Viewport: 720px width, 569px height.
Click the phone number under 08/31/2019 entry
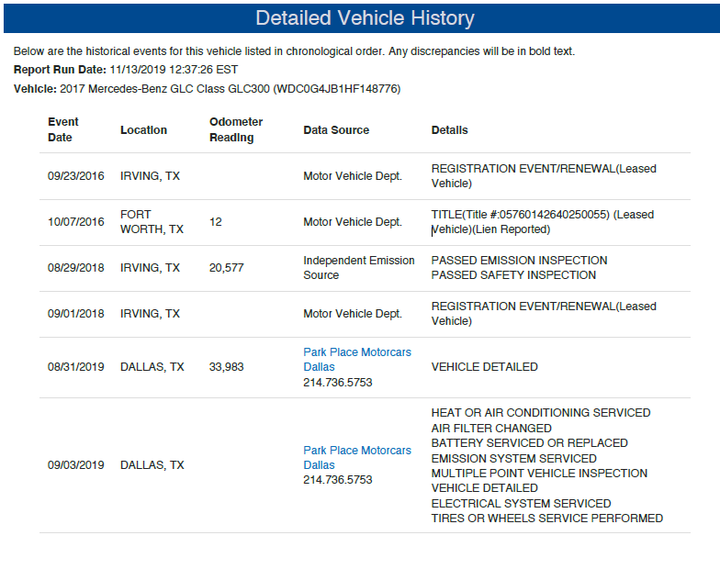tap(338, 382)
